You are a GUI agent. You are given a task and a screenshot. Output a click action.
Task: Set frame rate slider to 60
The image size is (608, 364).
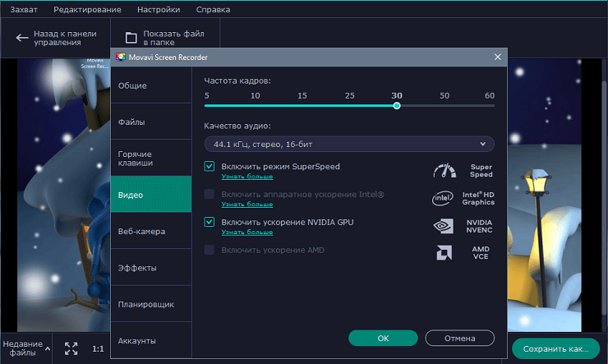coord(490,105)
